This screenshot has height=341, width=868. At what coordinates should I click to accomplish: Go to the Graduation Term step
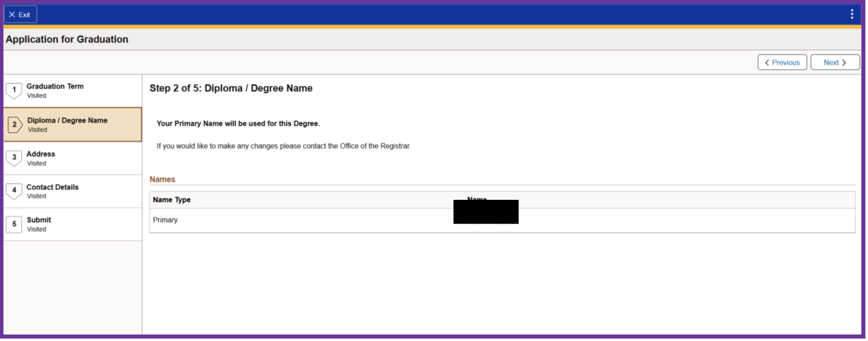click(55, 87)
